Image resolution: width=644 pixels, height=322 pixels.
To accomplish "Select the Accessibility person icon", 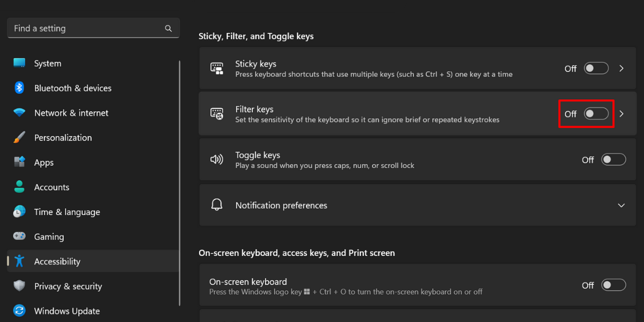I will pos(18,261).
